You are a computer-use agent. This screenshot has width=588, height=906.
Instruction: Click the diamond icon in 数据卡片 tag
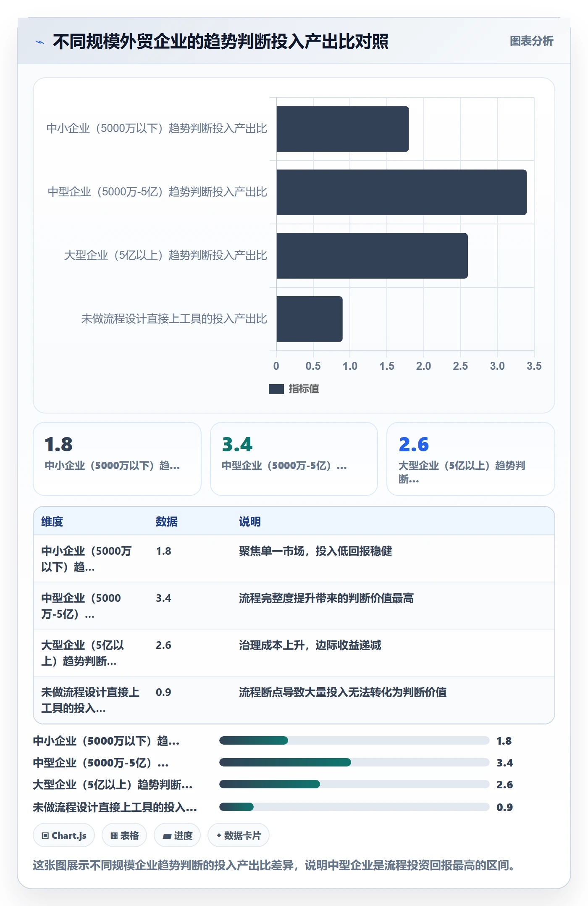[219, 835]
